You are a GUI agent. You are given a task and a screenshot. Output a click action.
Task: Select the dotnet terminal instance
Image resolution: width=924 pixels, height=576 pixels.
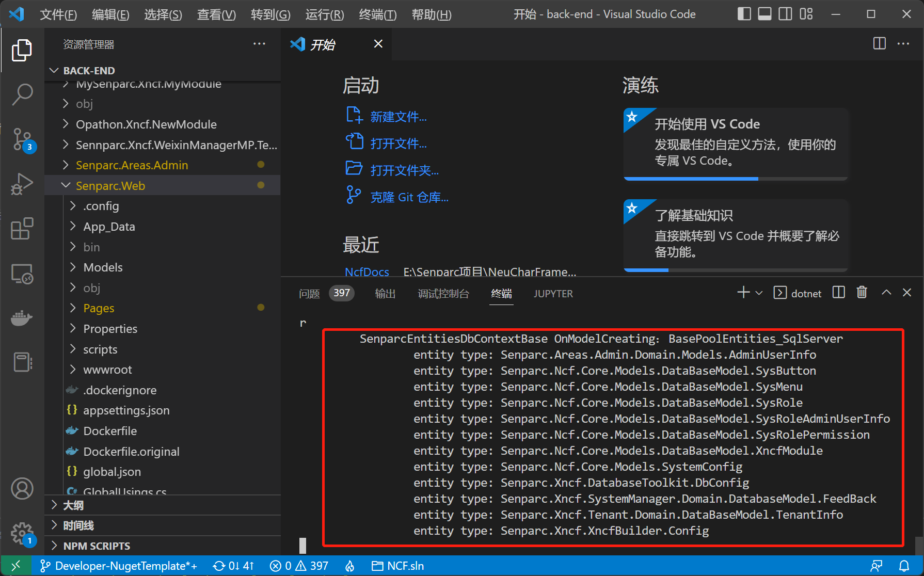click(x=797, y=293)
